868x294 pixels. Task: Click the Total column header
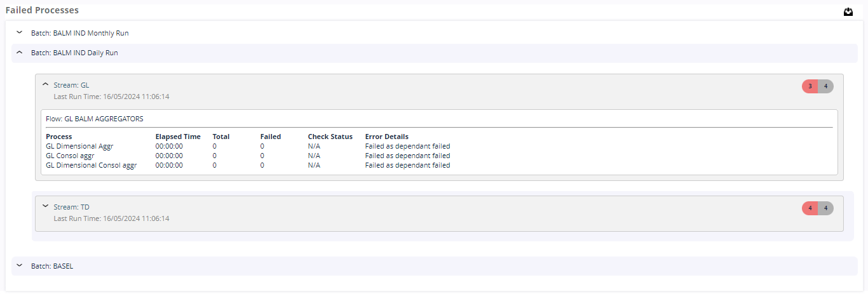pos(221,137)
